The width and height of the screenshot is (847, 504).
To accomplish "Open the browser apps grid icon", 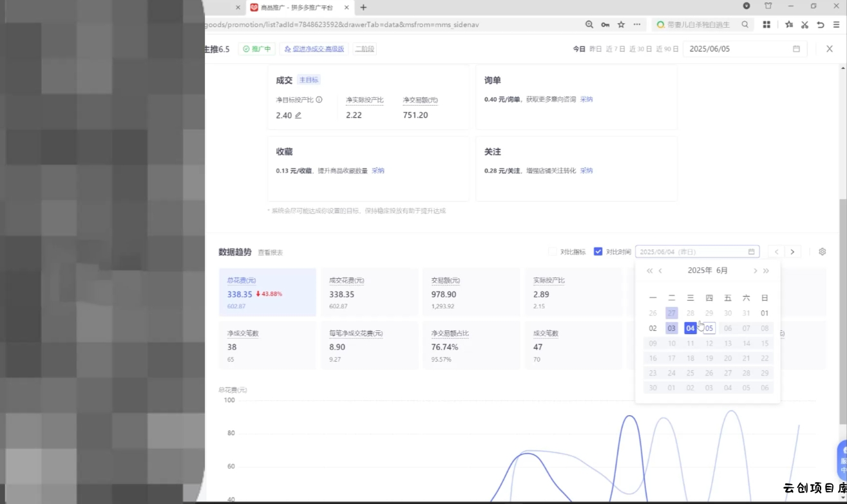I will click(x=766, y=24).
